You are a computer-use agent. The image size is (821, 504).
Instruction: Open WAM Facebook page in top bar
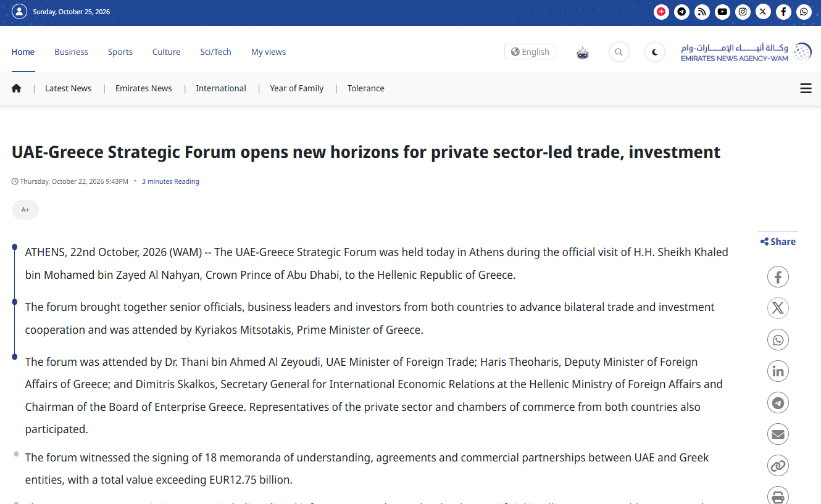[783, 12]
